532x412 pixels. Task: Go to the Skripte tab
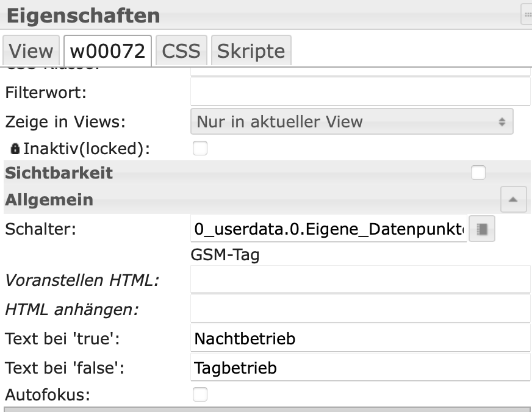click(x=251, y=51)
